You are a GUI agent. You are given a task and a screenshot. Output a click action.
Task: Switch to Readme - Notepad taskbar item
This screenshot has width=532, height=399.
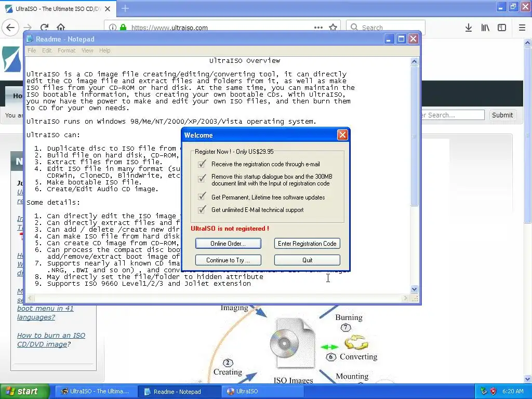tap(179, 391)
